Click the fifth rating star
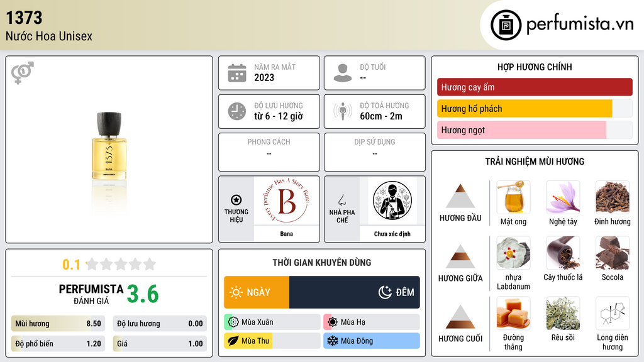This screenshot has width=644, height=362. coord(150,264)
